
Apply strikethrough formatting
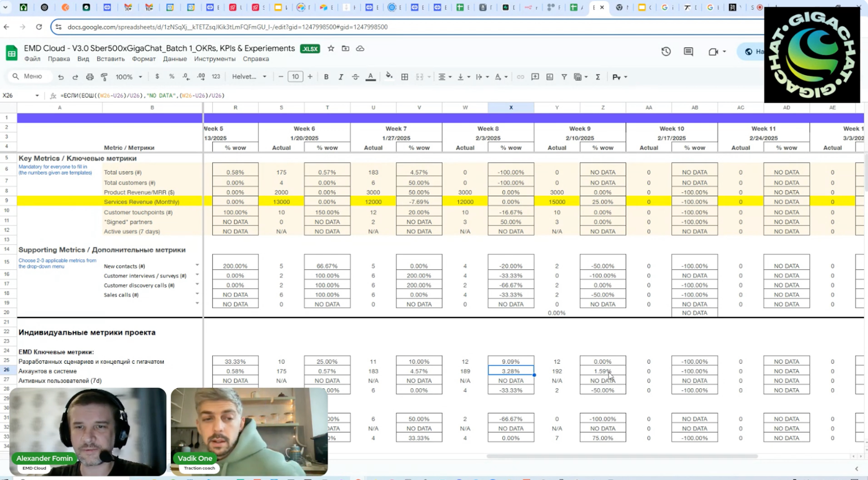pos(355,77)
